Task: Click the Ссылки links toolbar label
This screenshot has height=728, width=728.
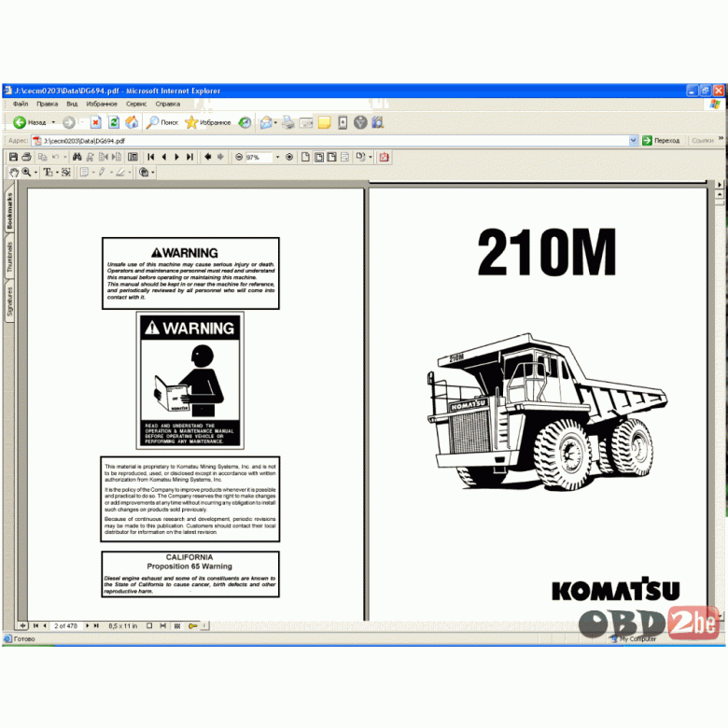Action: click(703, 140)
